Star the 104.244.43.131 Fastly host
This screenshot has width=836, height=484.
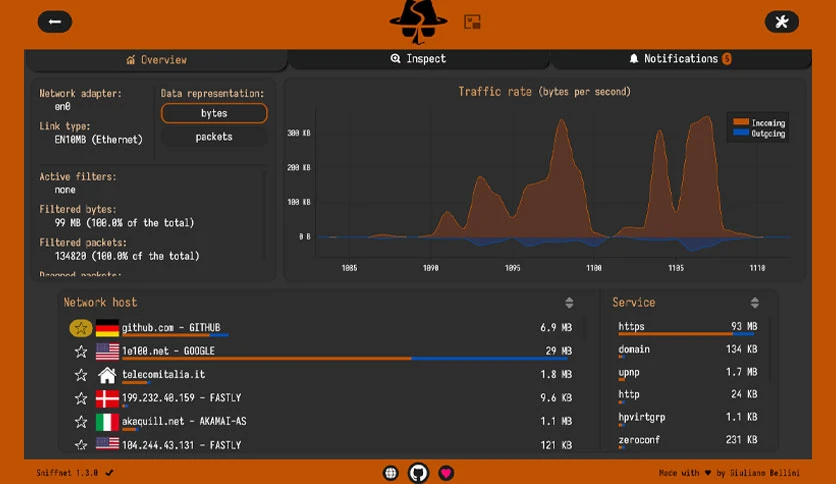(81, 445)
